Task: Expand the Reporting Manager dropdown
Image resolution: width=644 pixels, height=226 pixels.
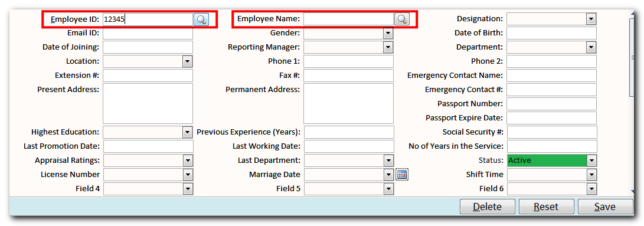Action: (388, 47)
